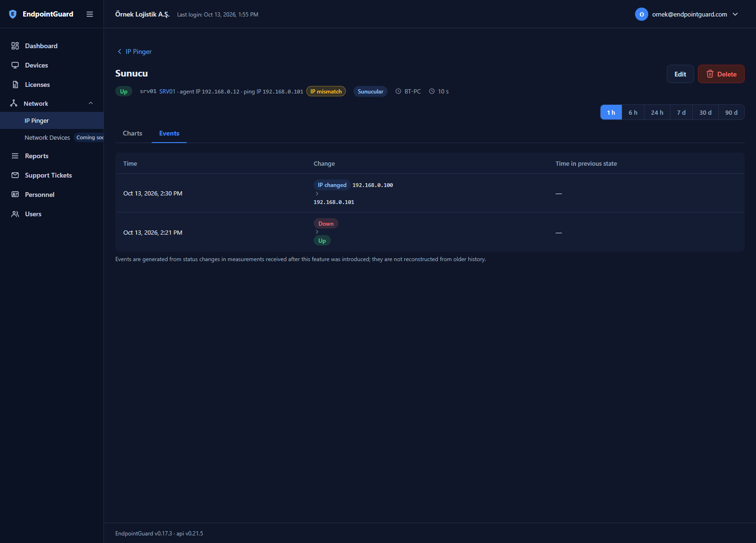This screenshot has height=543, width=756.
Task: Select the 30 d time range
Action: pyautogui.click(x=705, y=112)
